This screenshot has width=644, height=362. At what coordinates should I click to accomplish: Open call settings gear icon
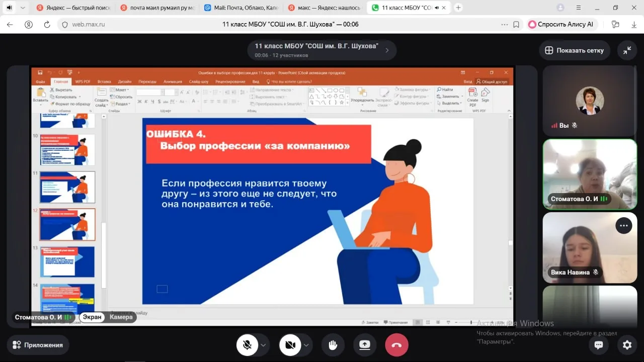[627, 345]
